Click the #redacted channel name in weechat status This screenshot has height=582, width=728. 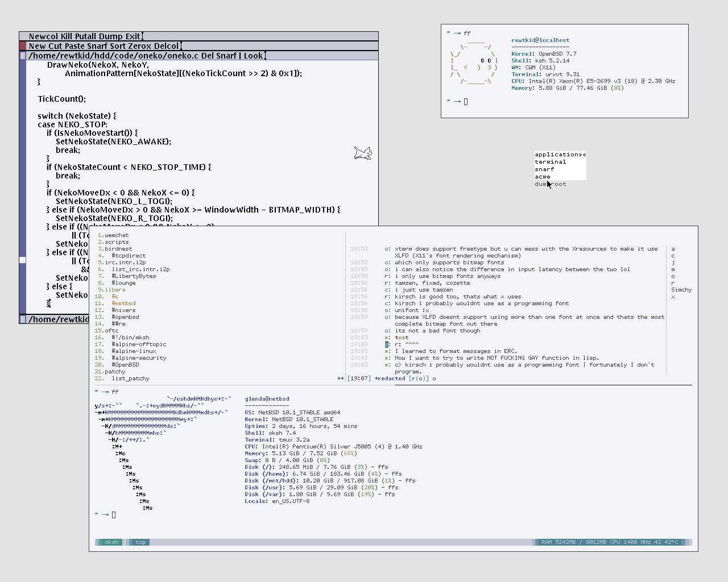click(390, 379)
